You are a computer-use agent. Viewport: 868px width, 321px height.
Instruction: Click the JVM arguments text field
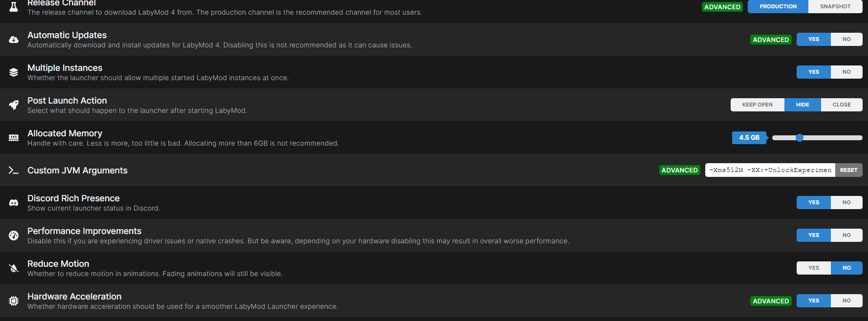point(770,171)
